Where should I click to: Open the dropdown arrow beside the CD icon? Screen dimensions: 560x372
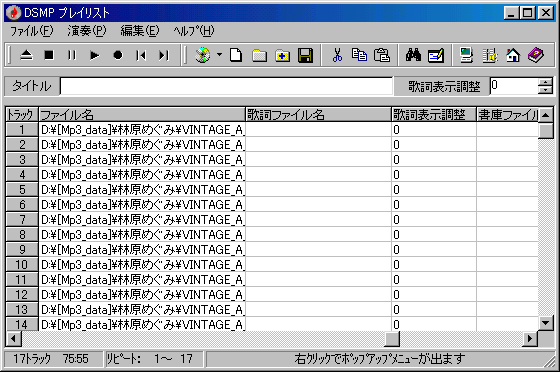click(x=219, y=55)
